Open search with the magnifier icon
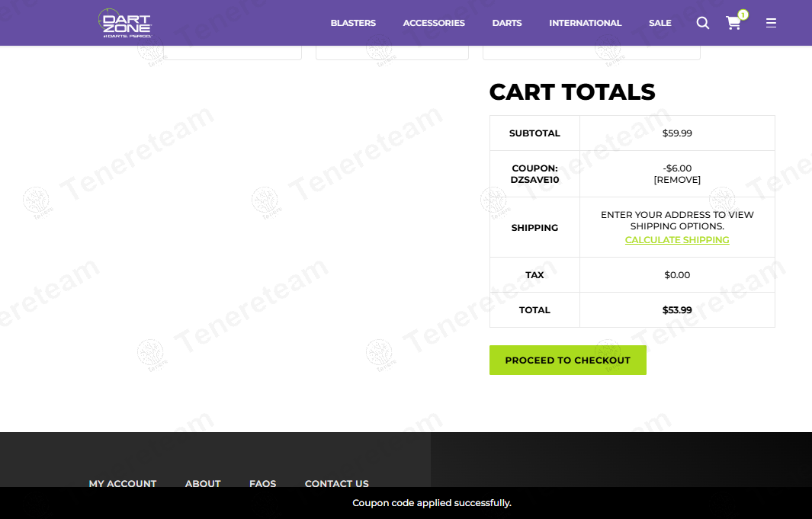This screenshot has height=519, width=812. click(703, 23)
